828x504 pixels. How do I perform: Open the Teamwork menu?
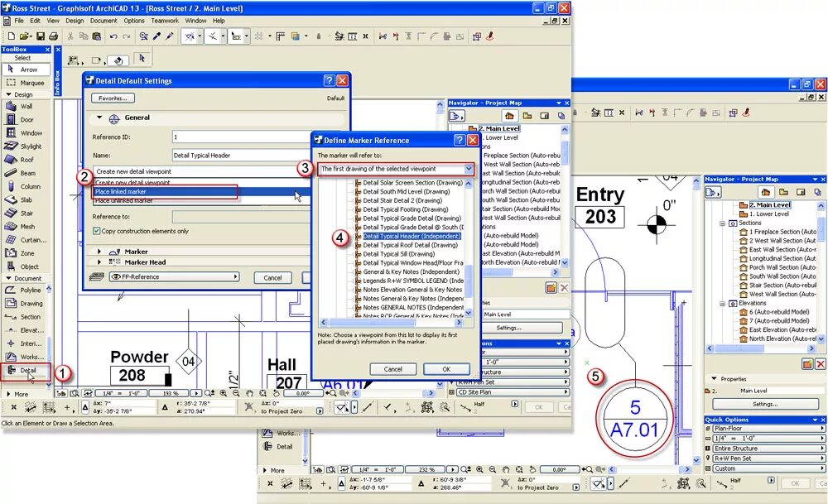(x=165, y=21)
